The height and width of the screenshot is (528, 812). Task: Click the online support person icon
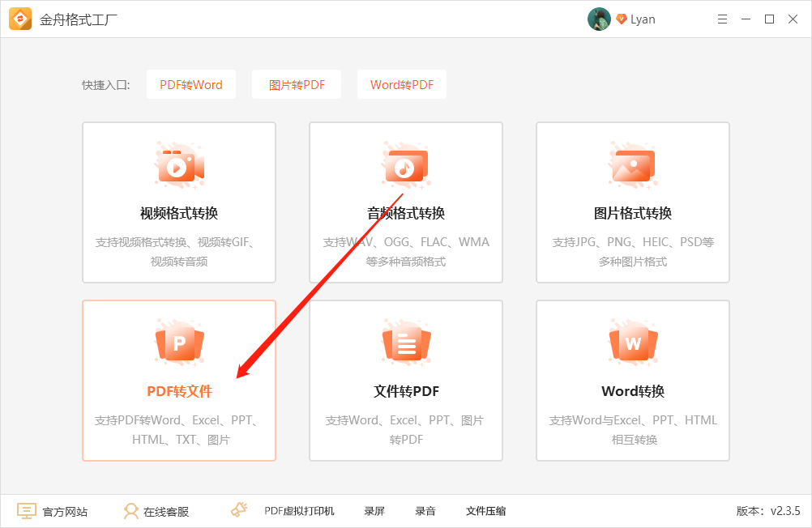[131, 511]
